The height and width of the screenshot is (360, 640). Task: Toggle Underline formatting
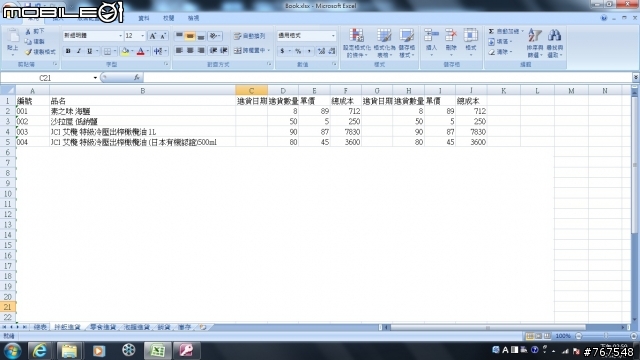point(89,51)
